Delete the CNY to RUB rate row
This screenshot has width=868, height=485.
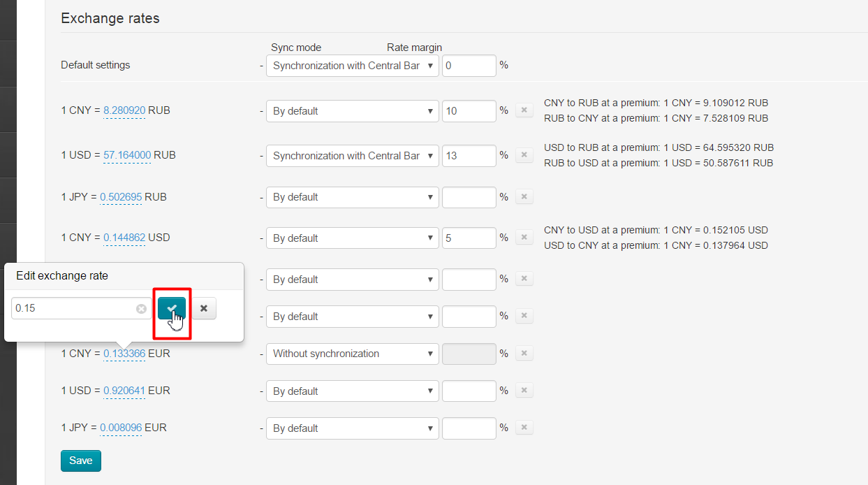click(524, 110)
